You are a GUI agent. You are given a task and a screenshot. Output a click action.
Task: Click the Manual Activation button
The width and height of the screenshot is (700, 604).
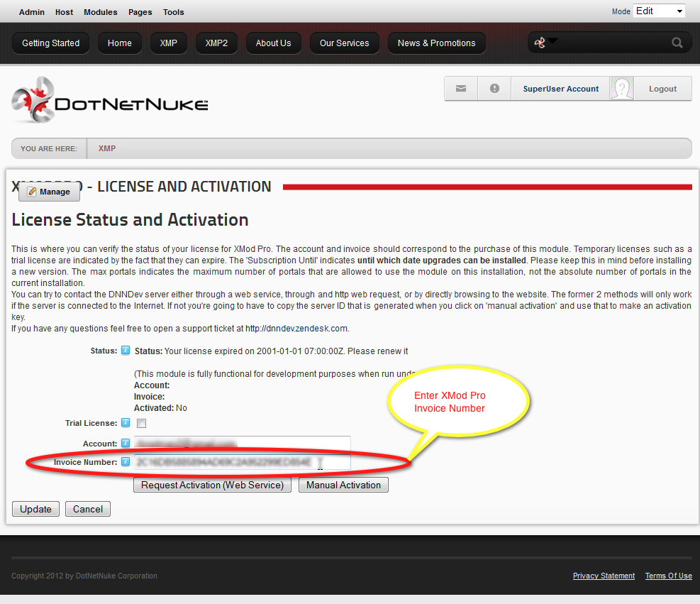(343, 485)
